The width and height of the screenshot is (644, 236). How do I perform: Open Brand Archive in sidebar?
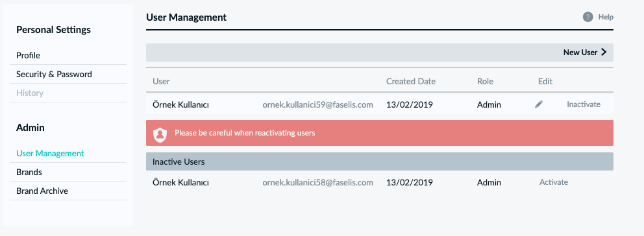pos(42,191)
